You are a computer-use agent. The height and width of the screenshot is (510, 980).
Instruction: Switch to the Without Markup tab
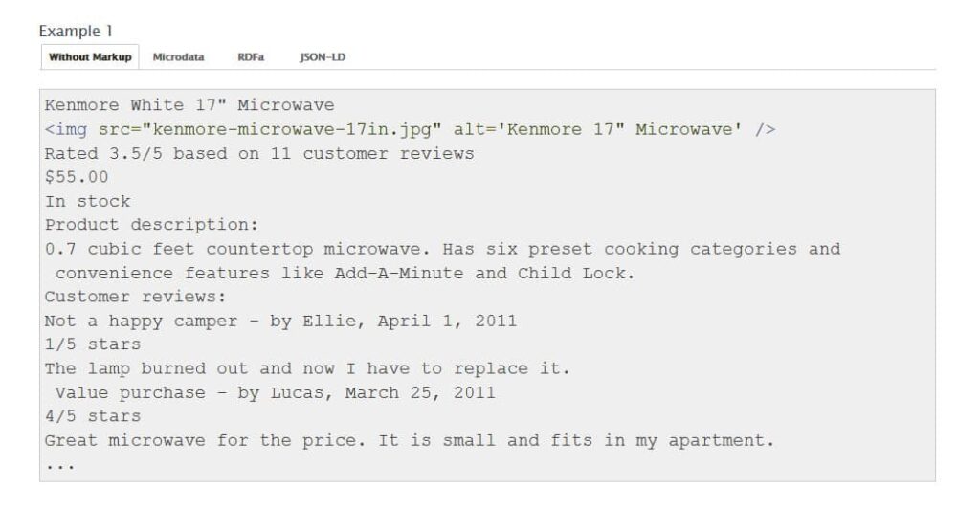(90, 57)
